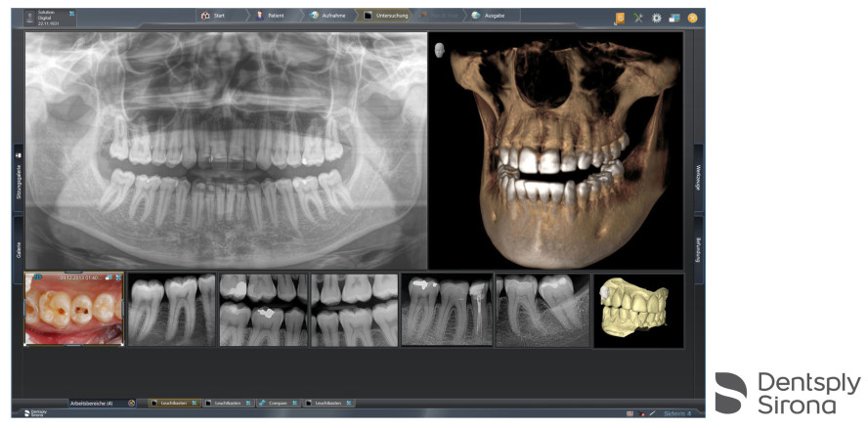Select the yellow 3D teeth model thumbnail
Image resolution: width=868 pixels, height=428 pixels.
[638, 310]
